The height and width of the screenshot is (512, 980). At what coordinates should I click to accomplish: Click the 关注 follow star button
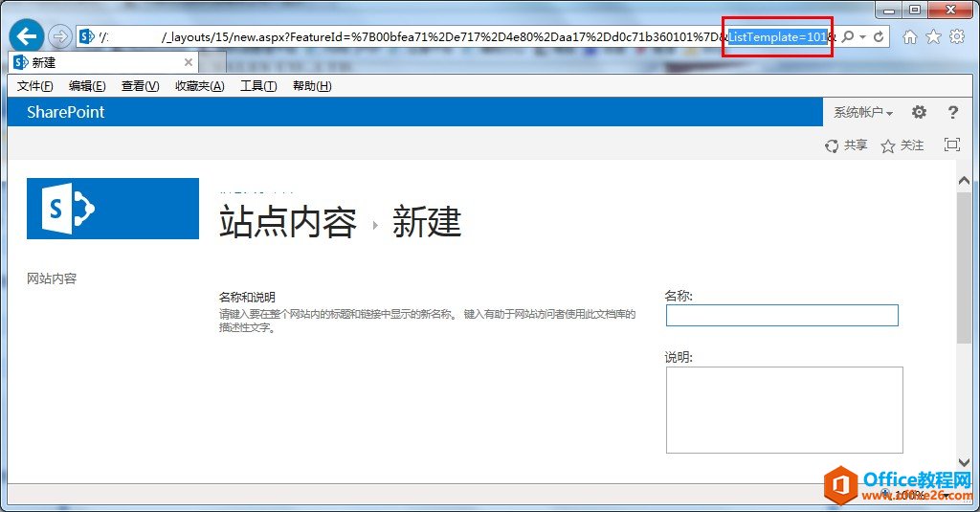point(902,145)
